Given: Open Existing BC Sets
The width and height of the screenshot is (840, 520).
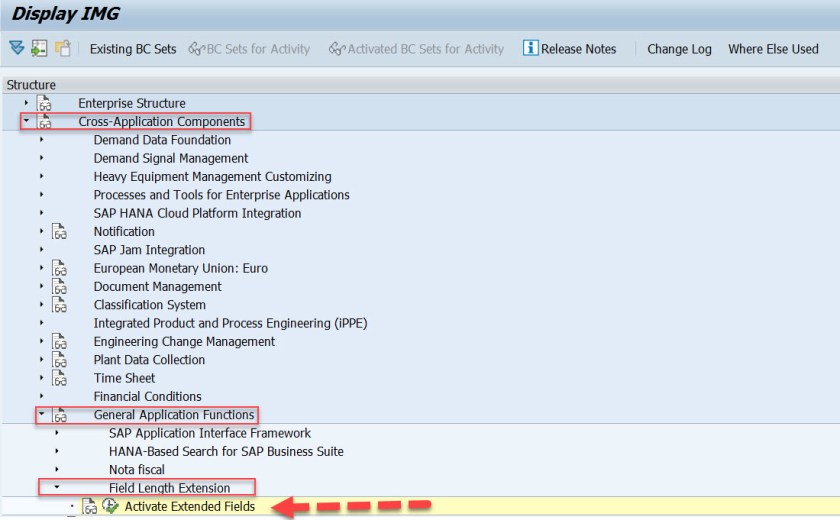Looking at the screenshot, I should pyautogui.click(x=133, y=49).
